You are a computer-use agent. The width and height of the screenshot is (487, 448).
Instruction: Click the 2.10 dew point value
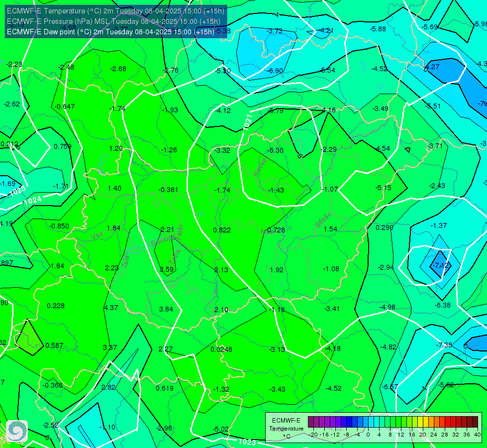[221, 310]
